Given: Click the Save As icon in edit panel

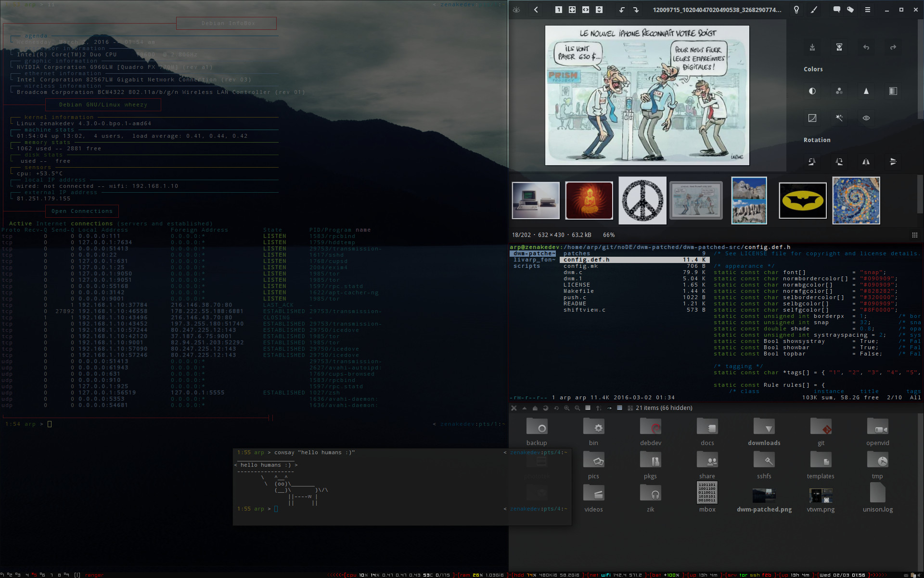Looking at the screenshot, I should pos(839,47).
